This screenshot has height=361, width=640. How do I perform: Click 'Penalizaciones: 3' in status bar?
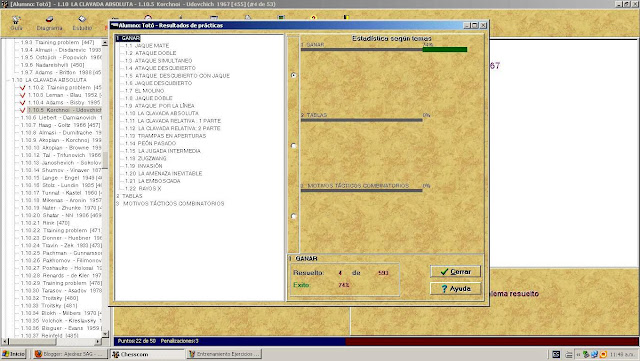(x=180, y=341)
